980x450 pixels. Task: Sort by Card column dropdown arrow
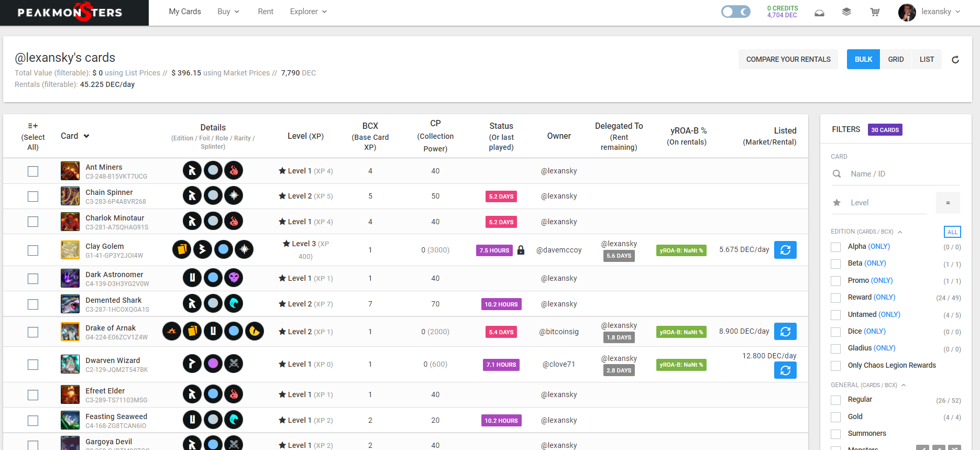[86, 136]
